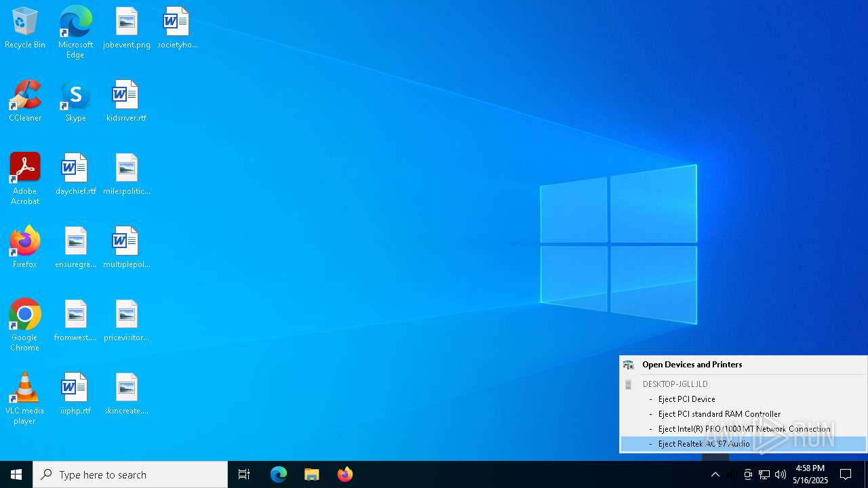Image resolution: width=868 pixels, height=488 pixels.
Task: Click the DESKTOP-JGLLJLD computer entry
Action: [743, 384]
